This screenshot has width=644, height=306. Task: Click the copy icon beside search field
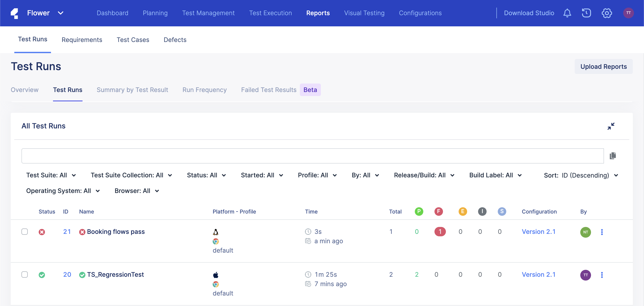pos(612,156)
